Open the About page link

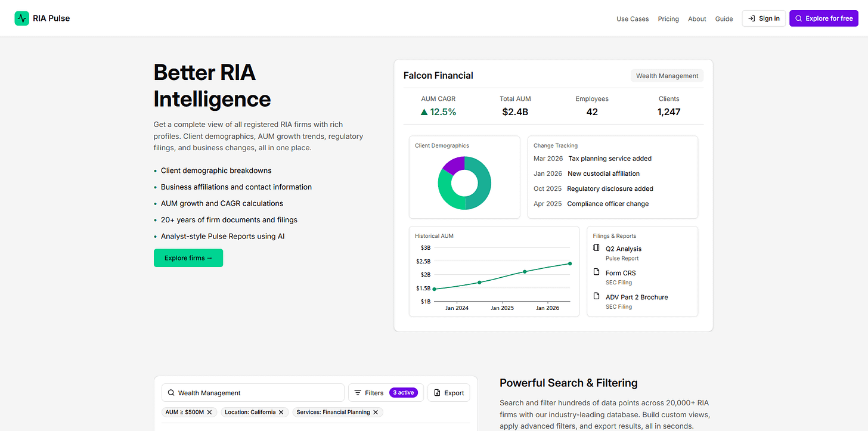point(697,18)
